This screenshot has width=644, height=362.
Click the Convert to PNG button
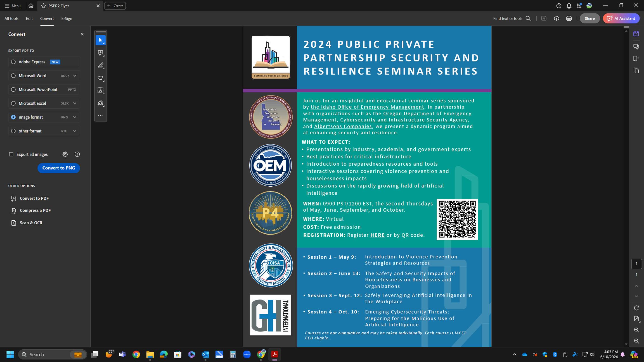(59, 168)
